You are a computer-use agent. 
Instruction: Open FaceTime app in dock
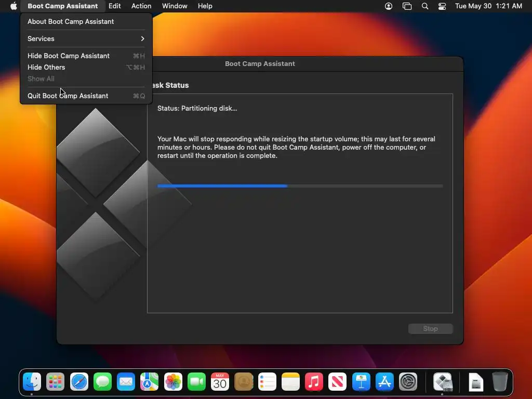[196, 382]
